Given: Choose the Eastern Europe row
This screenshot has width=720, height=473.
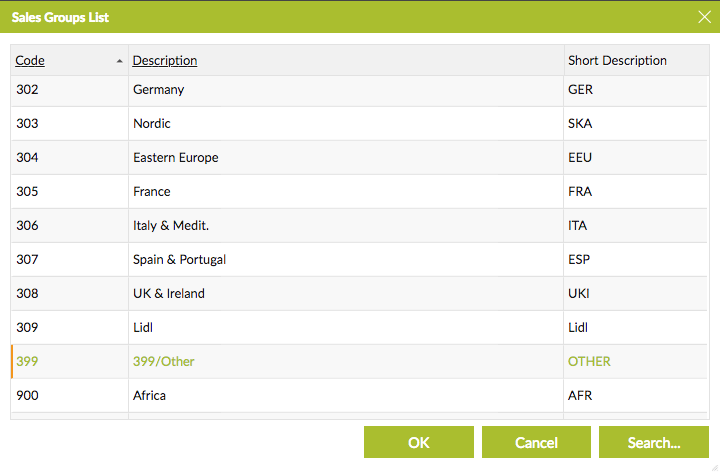Looking at the screenshot, I should tap(359, 158).
